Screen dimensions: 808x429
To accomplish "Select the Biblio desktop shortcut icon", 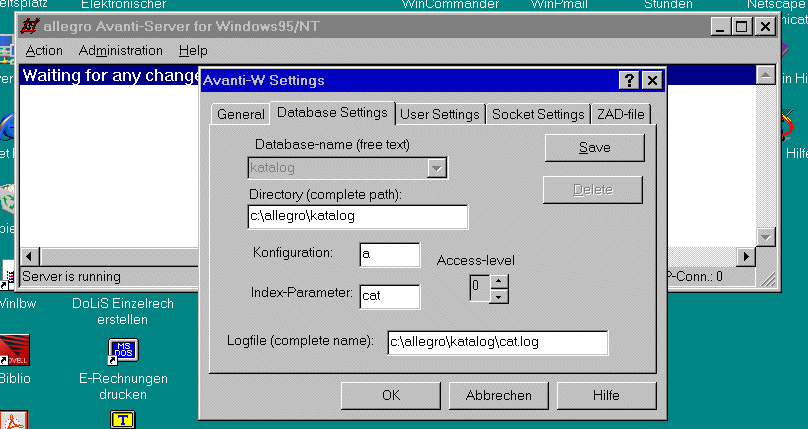I will pyautogui.click(x=14, y=351).
